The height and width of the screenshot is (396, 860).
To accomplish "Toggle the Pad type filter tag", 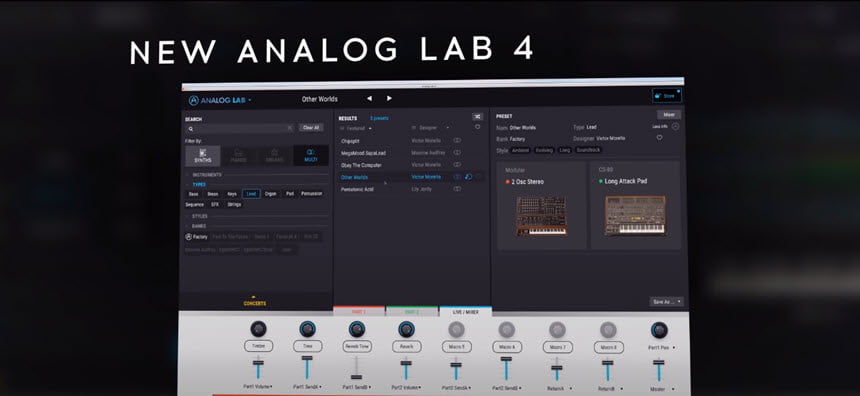I will [290, 194].
